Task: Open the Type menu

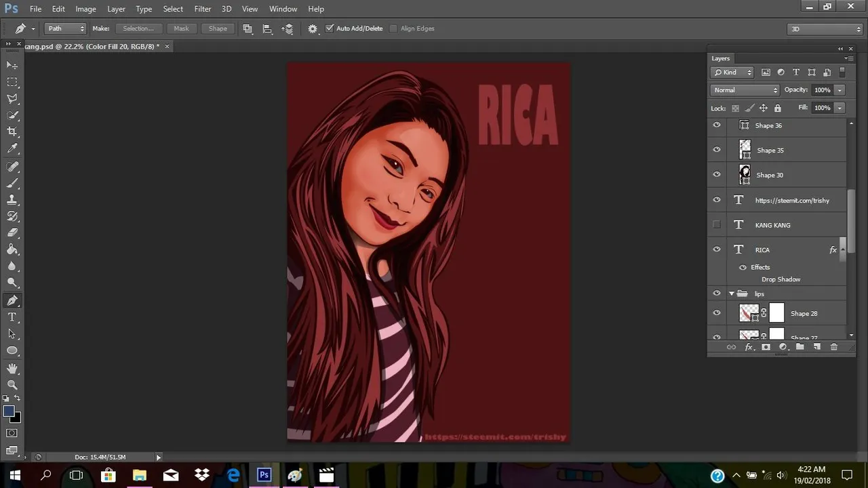Action: (144, 9)
